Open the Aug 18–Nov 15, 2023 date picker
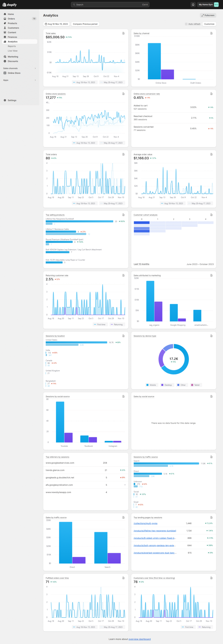223x644 pixels. click(x=56, y=24)
